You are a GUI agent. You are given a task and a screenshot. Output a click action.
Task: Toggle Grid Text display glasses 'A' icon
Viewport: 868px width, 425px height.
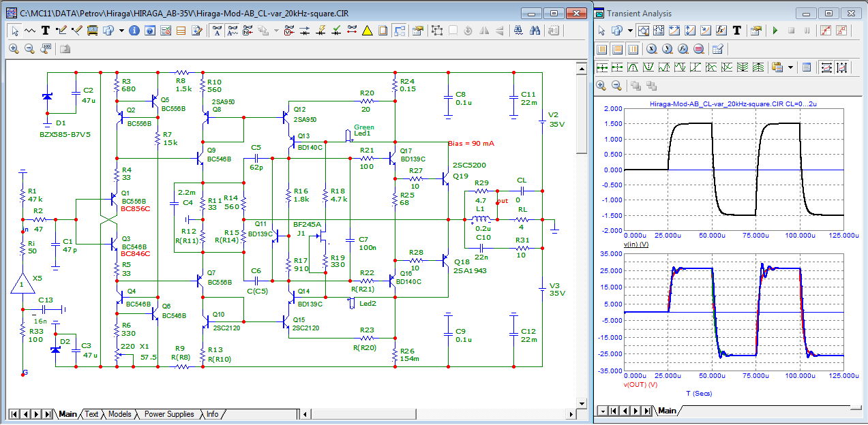pyautogui.click(x=218, y=31)
